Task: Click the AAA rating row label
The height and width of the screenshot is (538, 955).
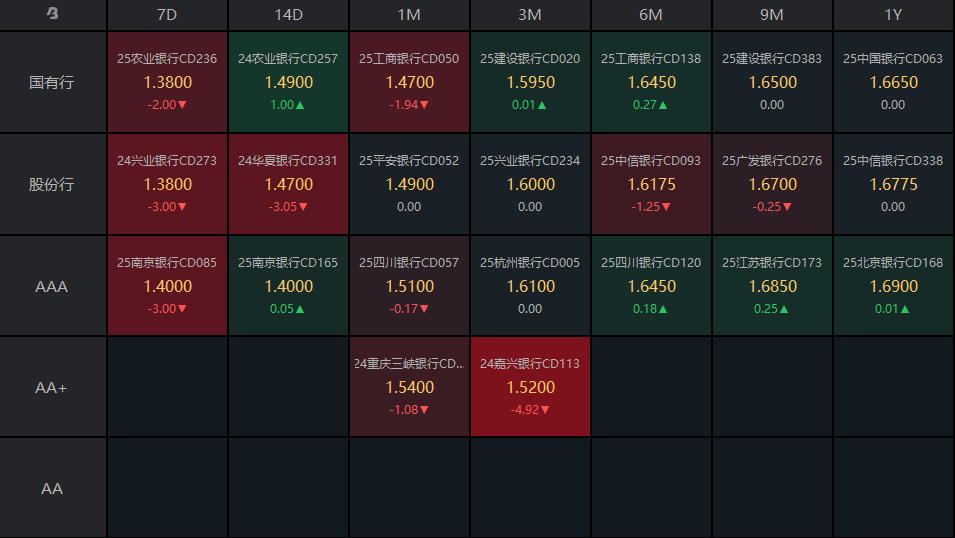Action: click(52, 286)
